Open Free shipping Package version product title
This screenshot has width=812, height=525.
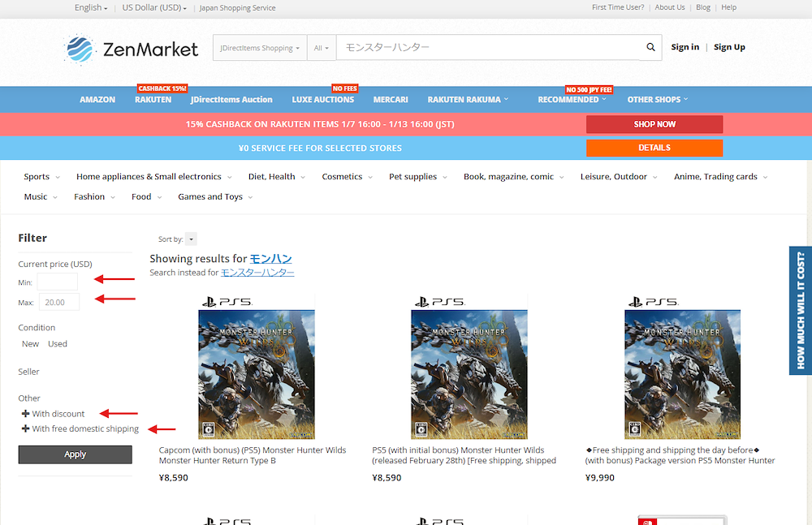pos(680,455)
